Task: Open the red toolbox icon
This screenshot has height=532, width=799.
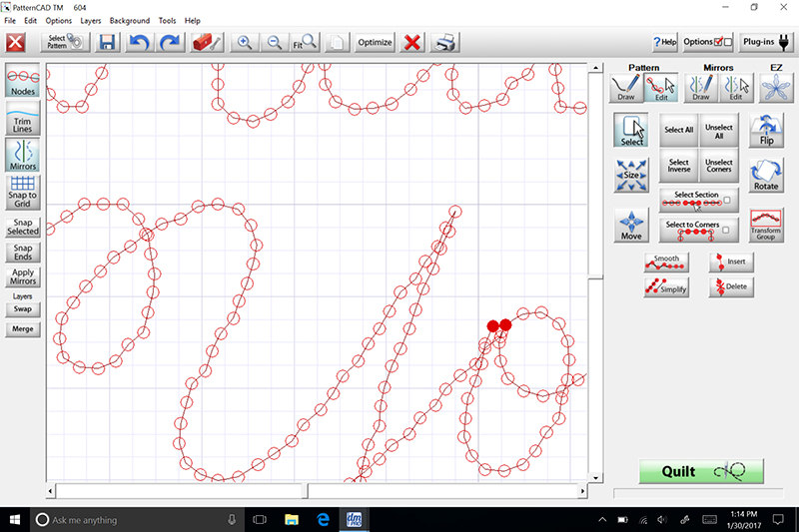Action: point(205,43)
